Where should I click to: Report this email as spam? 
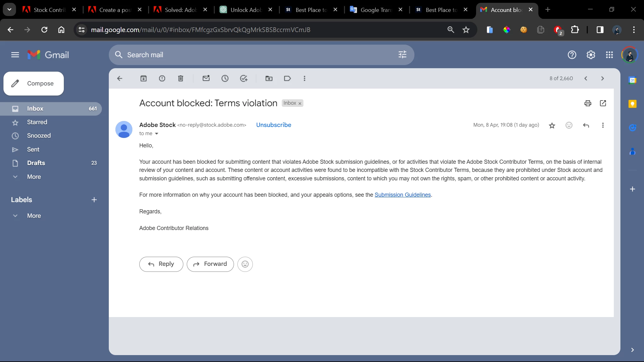coord(162,79)
